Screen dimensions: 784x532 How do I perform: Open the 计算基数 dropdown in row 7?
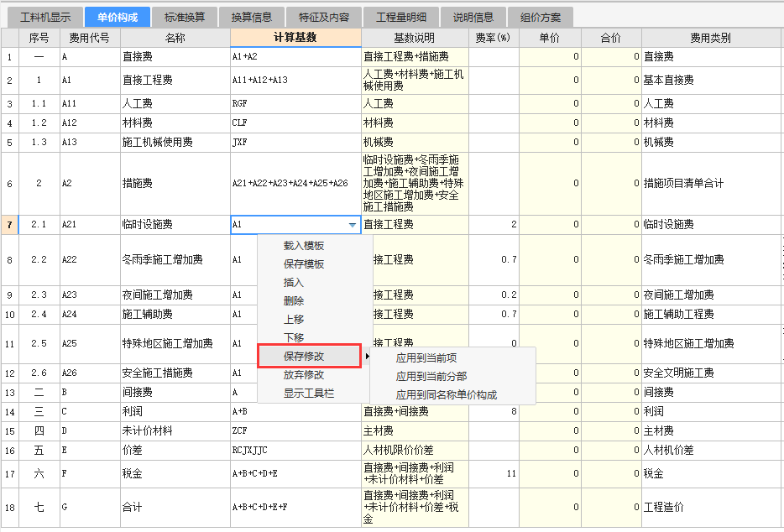352,225
